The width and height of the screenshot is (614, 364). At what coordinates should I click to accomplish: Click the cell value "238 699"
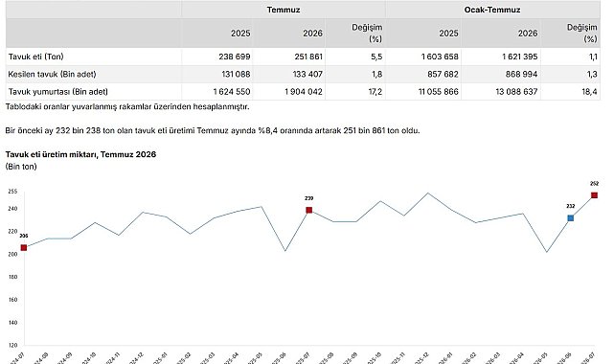coord(235,57)
